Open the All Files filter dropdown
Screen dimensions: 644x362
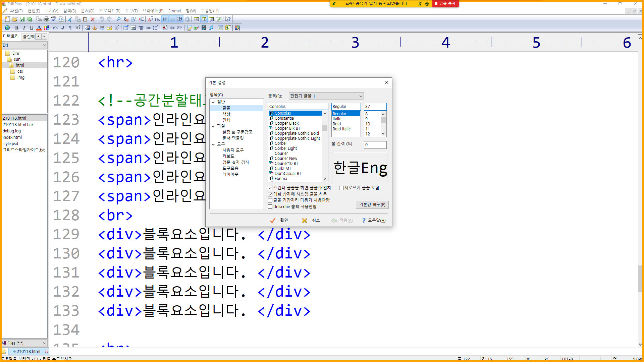[x=24, y=343]
